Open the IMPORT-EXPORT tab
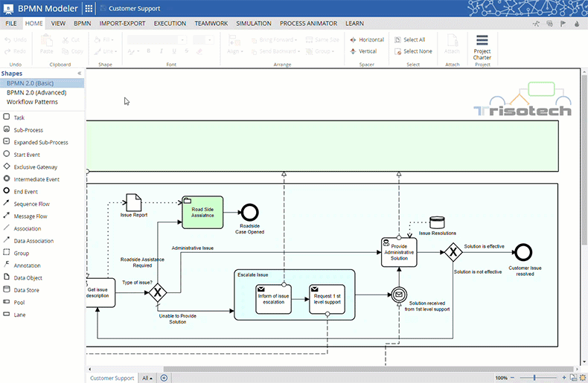This screenshot has width=588, height=383. [x=122, y=23]
